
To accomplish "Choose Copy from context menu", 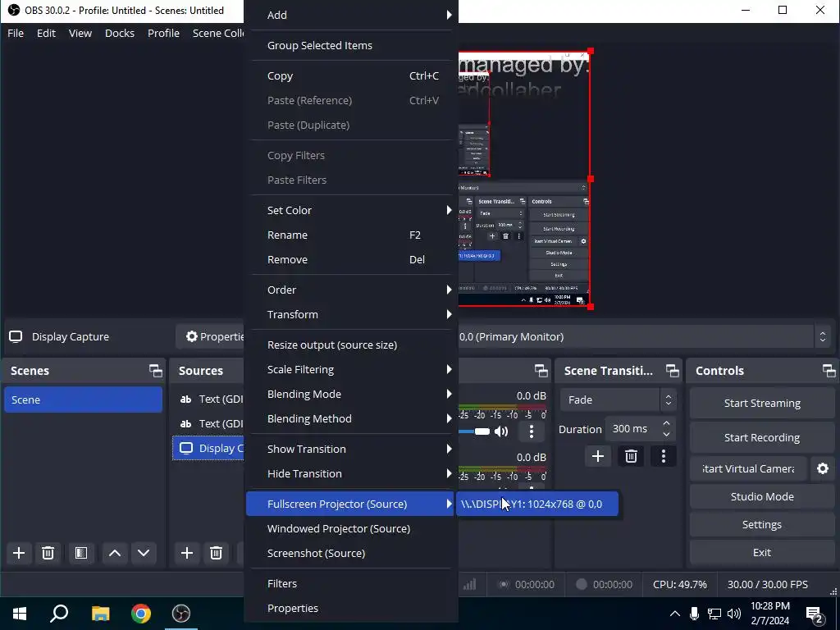I will [x=353, y=76].
